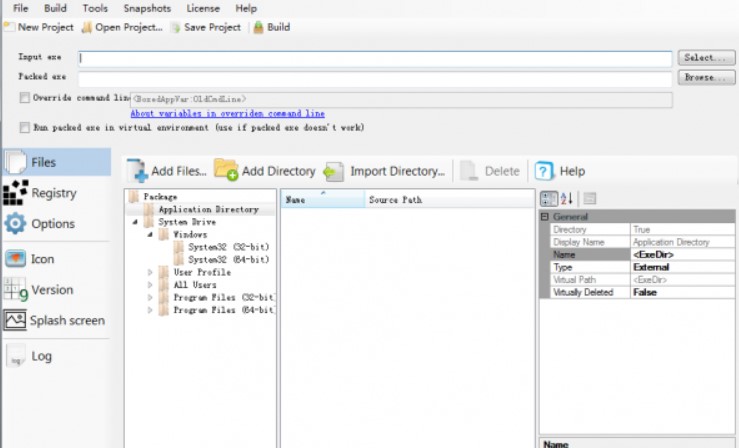Click the Build toolbar button

[x=271, y=27]
